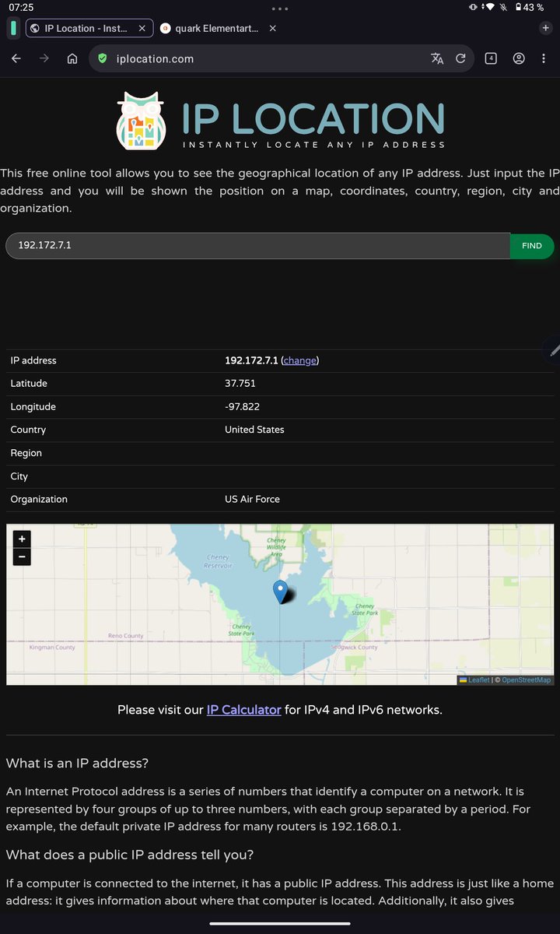Go forward using the browser forward arrow
The width and height of the screenshot is (560, 934).
[x=44, y=58]
